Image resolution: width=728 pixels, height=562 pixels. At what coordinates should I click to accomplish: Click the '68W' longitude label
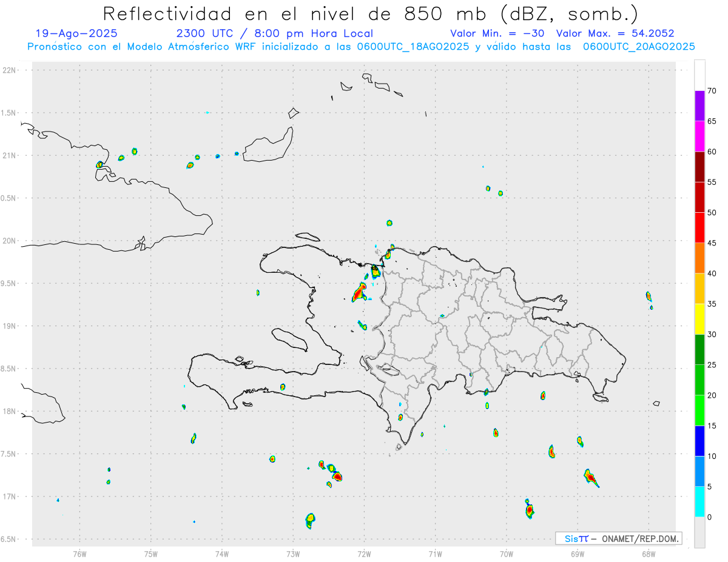point(649,554)
